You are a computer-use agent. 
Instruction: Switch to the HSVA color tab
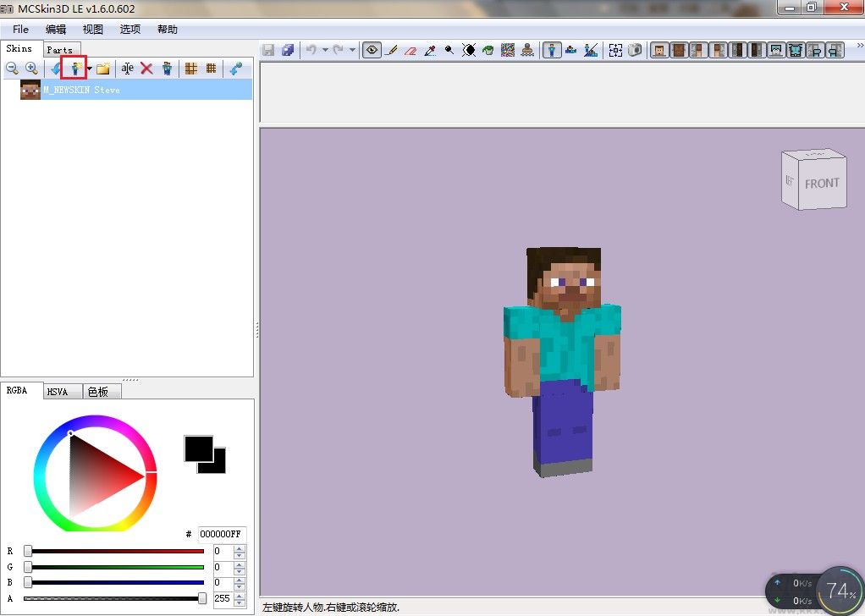click(63, 392)
